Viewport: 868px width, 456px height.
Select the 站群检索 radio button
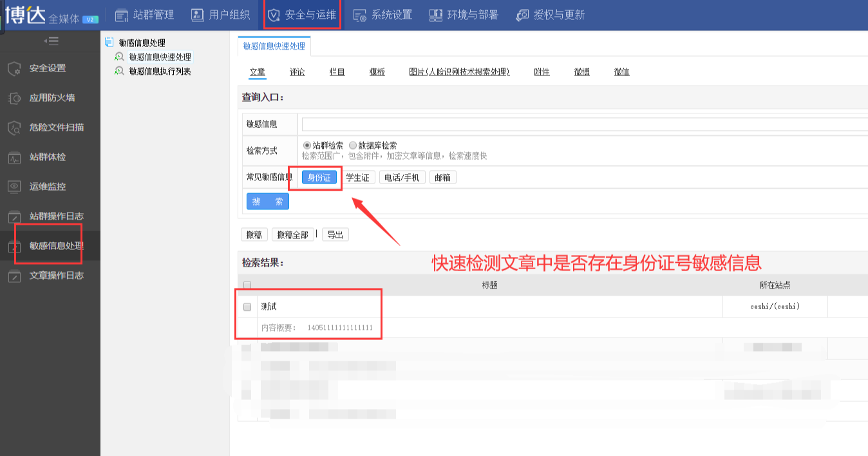click(x=307, y=146)
